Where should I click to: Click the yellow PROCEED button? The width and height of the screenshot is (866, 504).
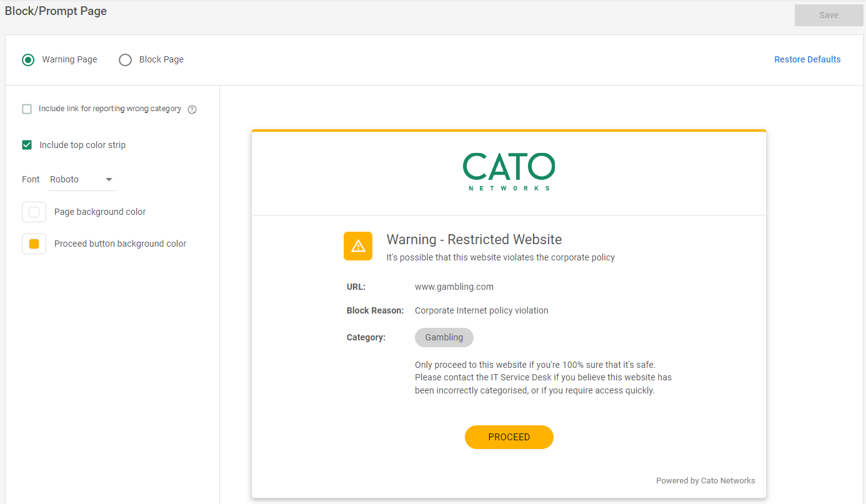click(x=509, y=437)
